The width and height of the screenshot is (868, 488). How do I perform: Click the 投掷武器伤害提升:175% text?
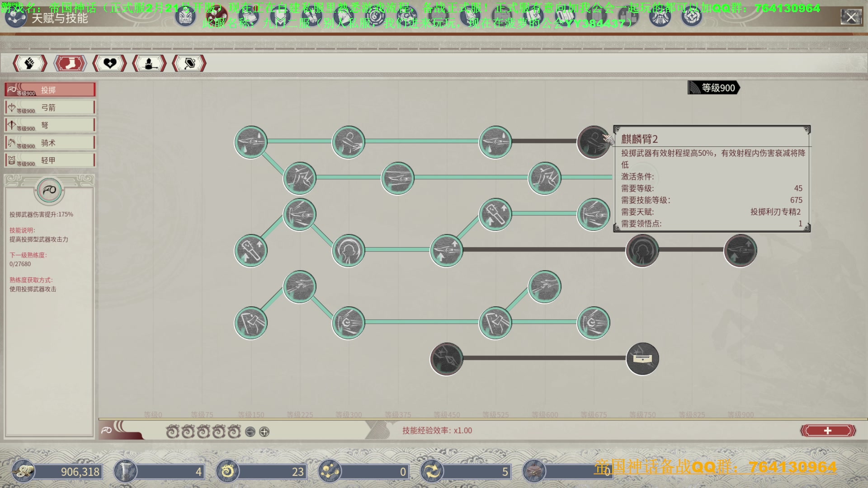tap(41, 214)
